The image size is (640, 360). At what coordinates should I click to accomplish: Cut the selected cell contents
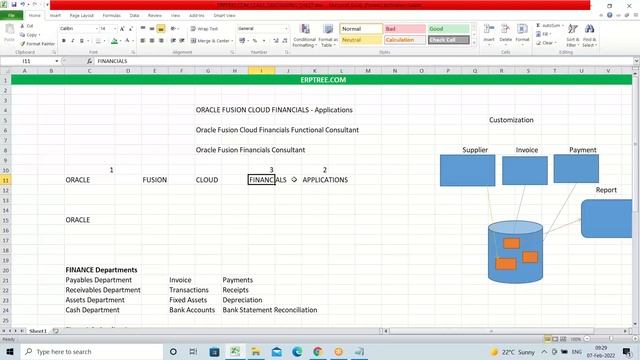(x=27, y=26)
